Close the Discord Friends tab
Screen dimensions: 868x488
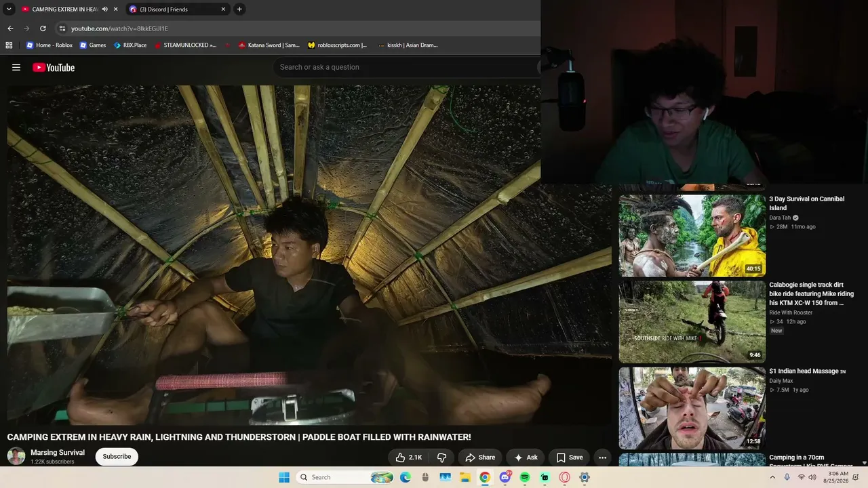[x=223, y=9]
